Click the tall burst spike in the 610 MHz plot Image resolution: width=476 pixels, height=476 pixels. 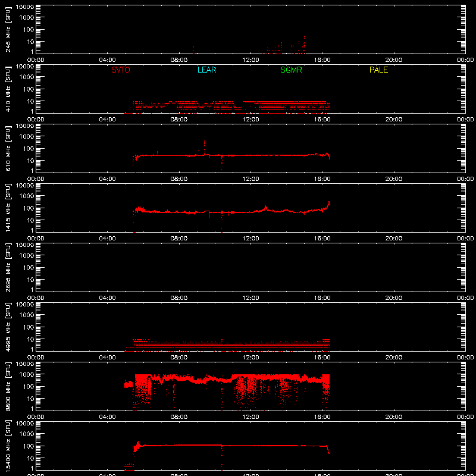[x=204, y=148]
